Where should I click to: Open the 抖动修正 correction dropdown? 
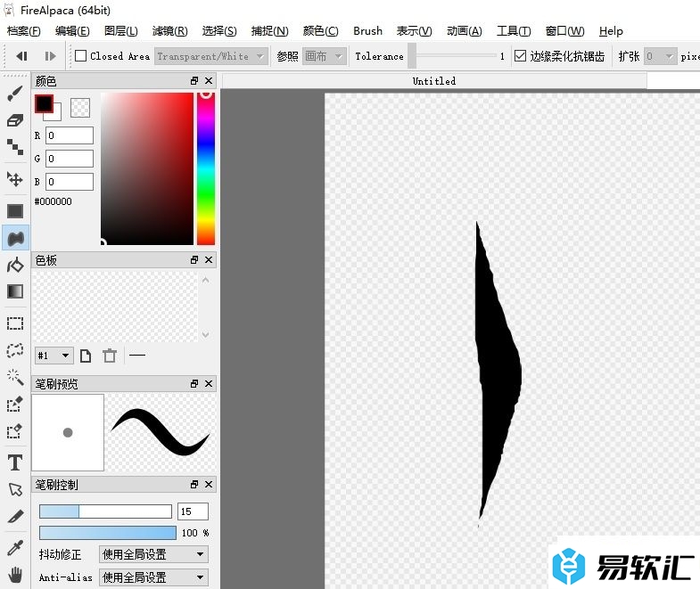[153, 554]
